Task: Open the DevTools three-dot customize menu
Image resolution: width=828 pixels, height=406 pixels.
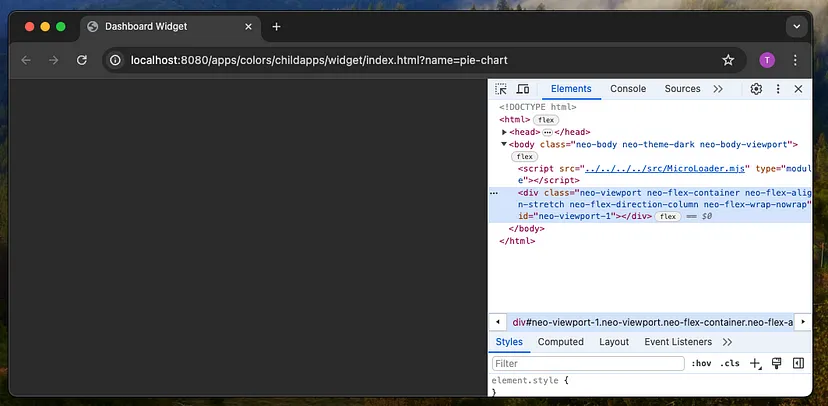Action: click(x=777, y=89)
